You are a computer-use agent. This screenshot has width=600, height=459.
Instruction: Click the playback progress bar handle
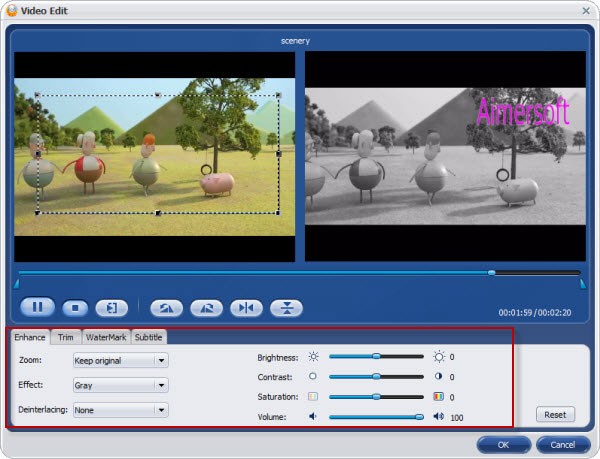click(x=492, y=273)
